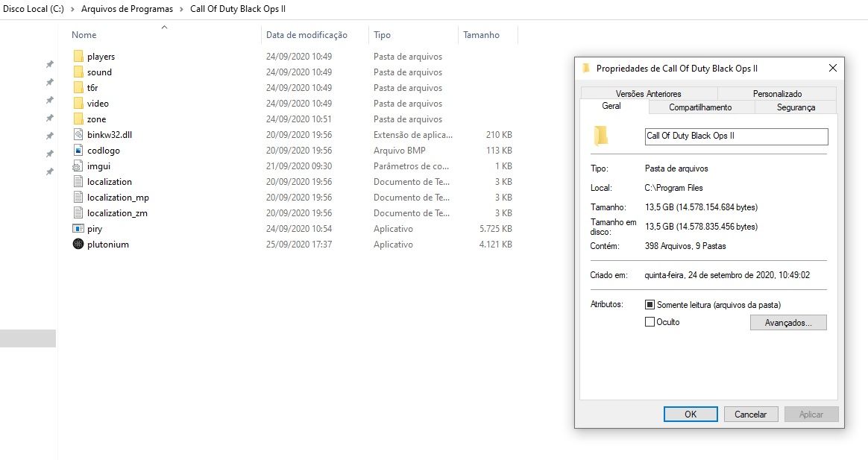Click the plutonium application icon
The height and width of the screenshot is (460, 868).
click(x=78, y=244)
